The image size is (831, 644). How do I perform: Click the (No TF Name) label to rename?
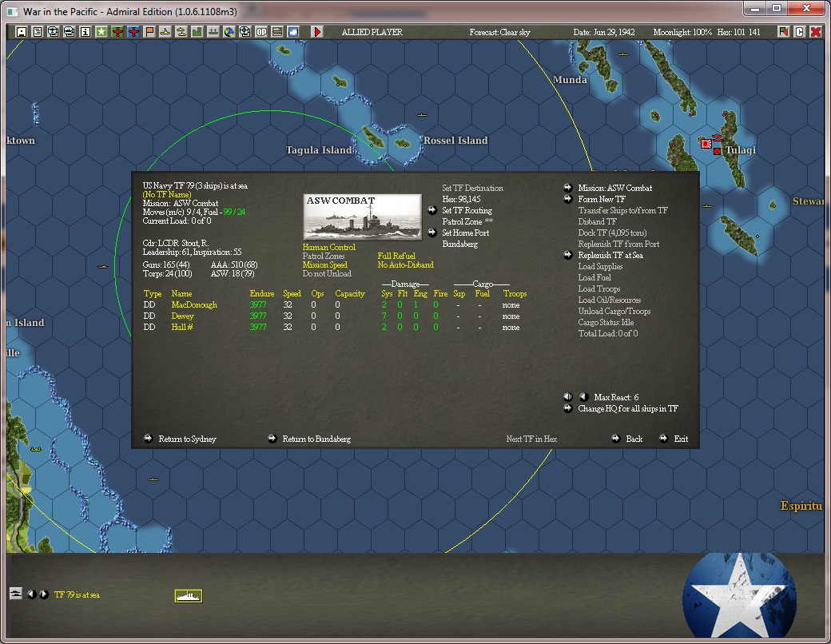coord(166,194)
